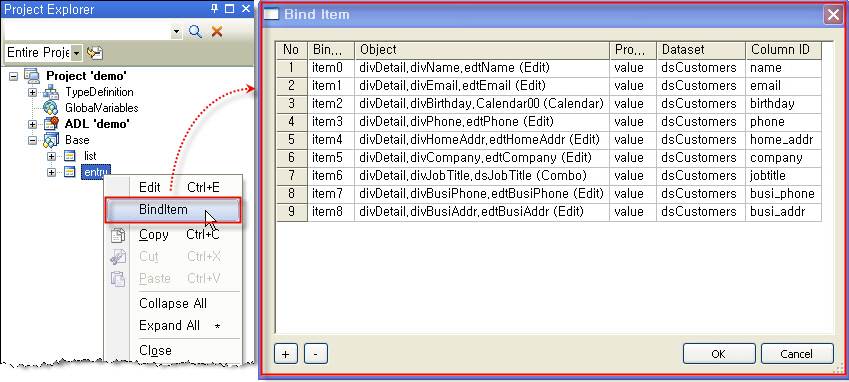Click the item0 cell
This screenshot has height=382, width=849.
coord(331,68)
